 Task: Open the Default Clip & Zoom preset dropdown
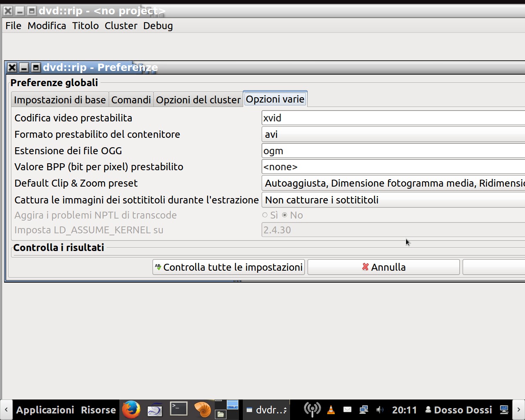point(393,183)
